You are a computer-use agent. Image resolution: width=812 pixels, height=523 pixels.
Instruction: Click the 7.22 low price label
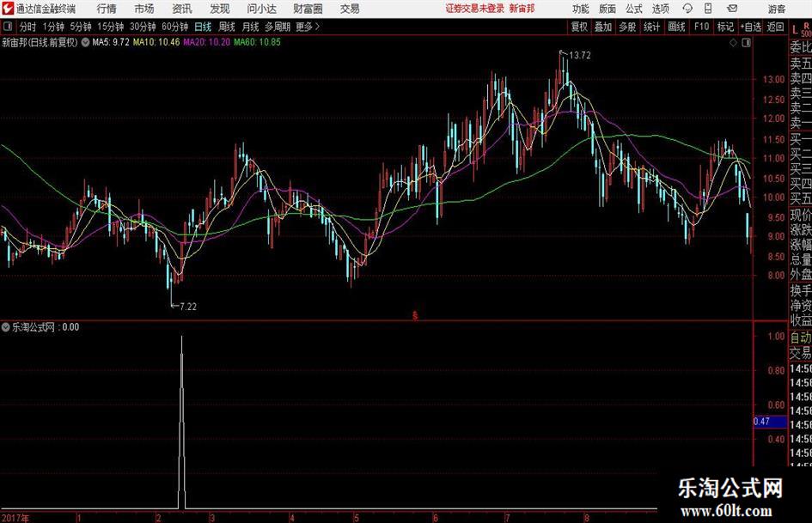[x=188, y=307]
